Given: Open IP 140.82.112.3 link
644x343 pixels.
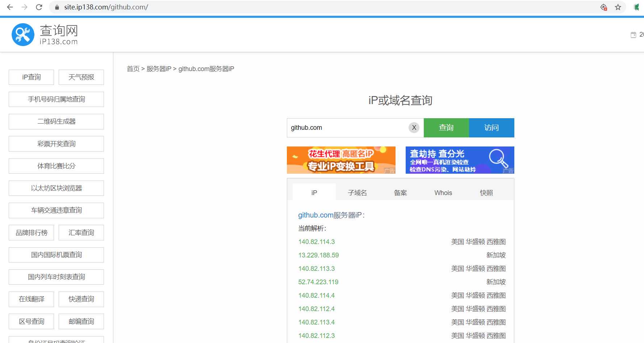Looking at the screenshot, I should [x=317, y=336].
